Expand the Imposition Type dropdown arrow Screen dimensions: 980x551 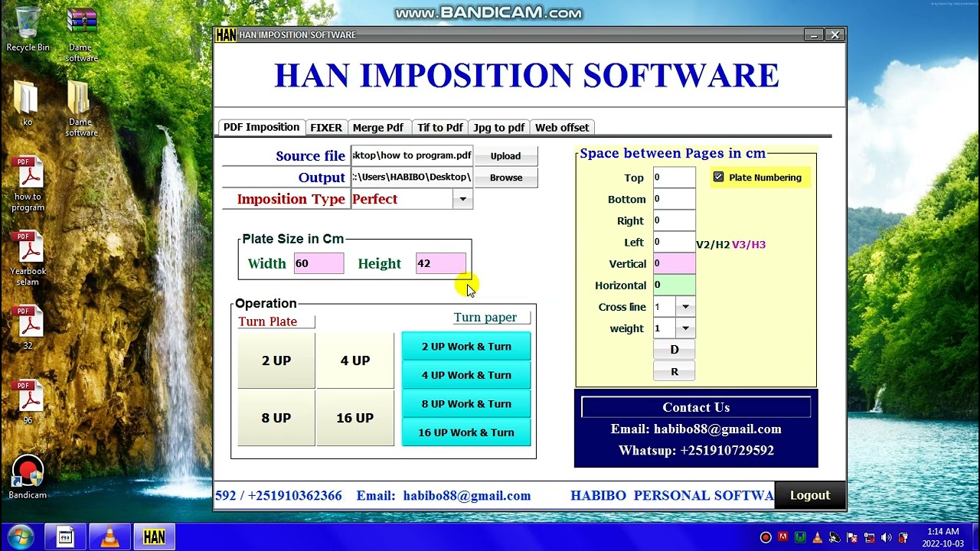[462, 199]
